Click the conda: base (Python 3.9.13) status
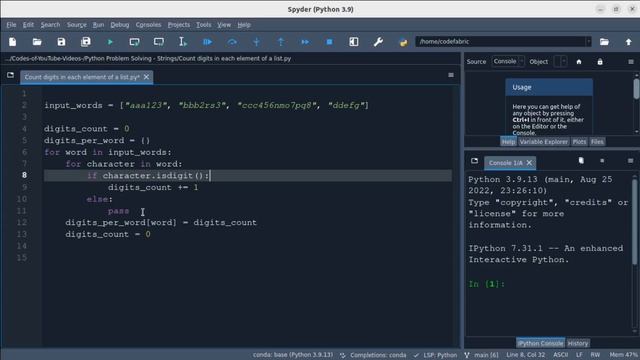The image size is (640, 360). 293,355
